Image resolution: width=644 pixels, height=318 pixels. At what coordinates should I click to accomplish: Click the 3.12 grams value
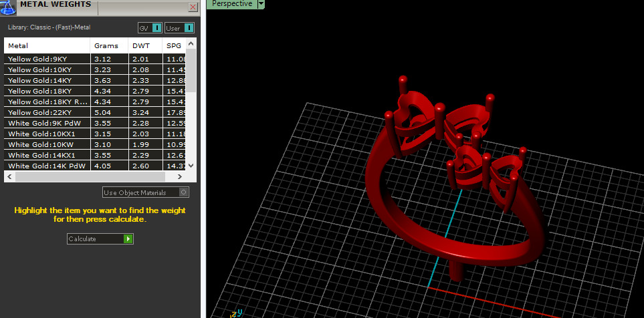(x=103, y=59)
